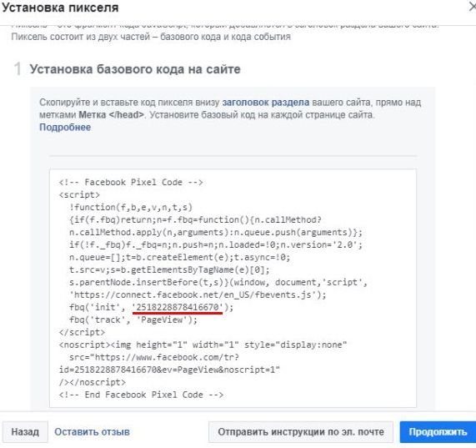Close the Установка пикселя dialog
Screen dimensions: 476x448
[473, 8]
